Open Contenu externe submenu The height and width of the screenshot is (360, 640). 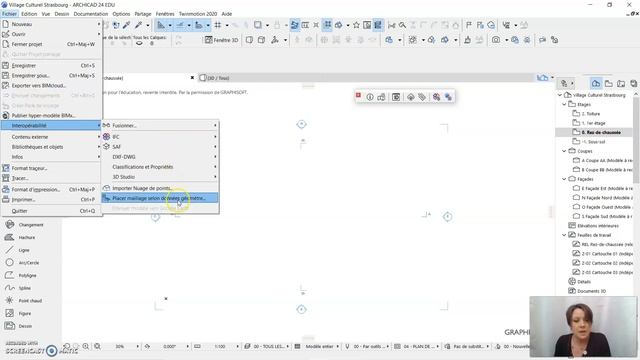coord(51,137)
